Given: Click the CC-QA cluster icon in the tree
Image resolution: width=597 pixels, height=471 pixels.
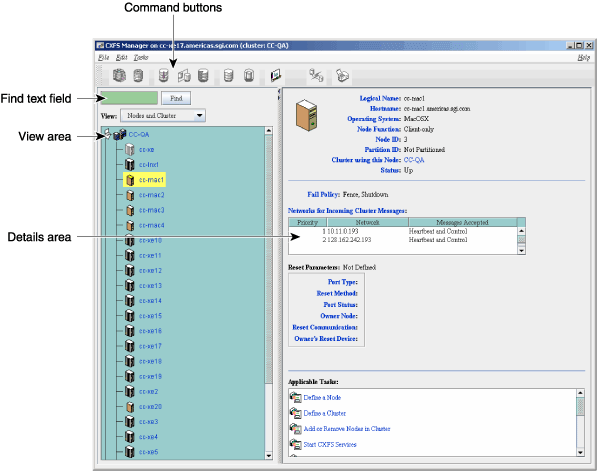Looking at the screenshot, I should point(120,134).
